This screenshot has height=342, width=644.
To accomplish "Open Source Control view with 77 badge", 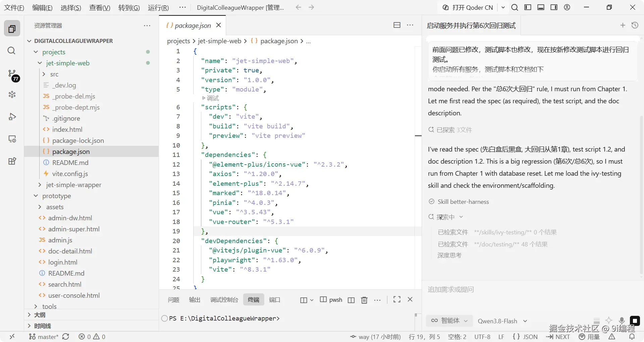I will (x=12, y=73).
